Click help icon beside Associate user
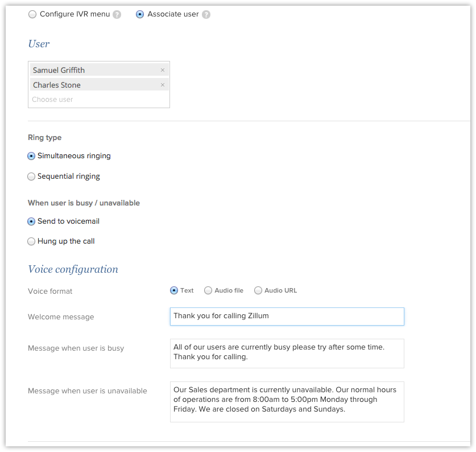476x452 pixels. pyautogui.click(x=206, y=15)
